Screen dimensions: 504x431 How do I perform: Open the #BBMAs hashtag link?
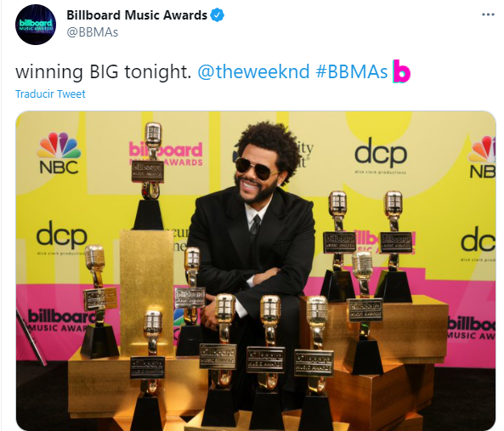tap(352, 71)
